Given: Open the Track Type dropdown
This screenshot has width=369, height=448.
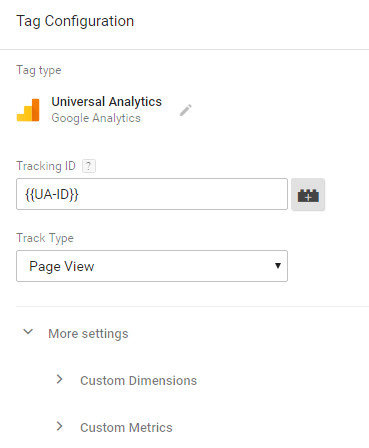Looking at the screenshot, I should [152, 266].
